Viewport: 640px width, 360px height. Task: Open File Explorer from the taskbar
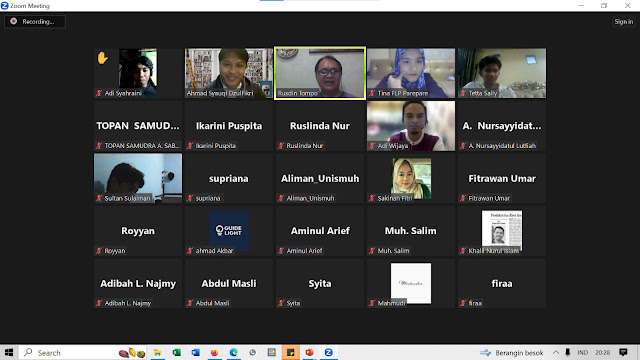157,352
